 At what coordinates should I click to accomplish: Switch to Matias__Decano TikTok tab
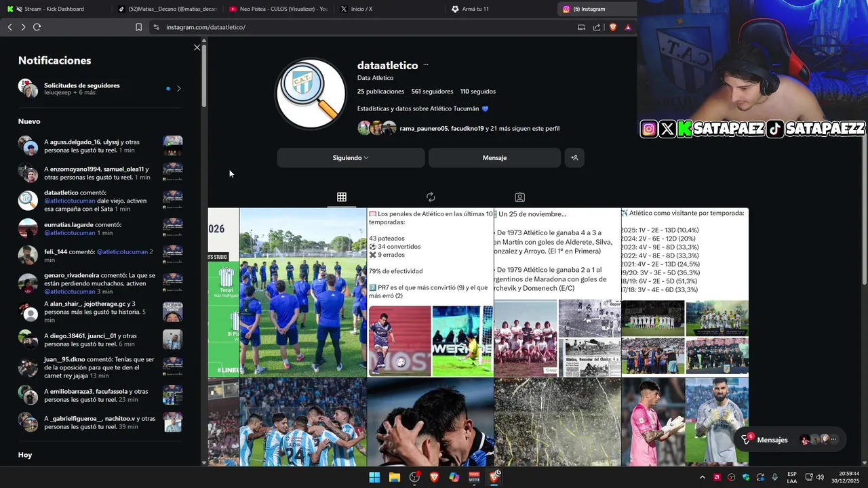tap(166, 9)
